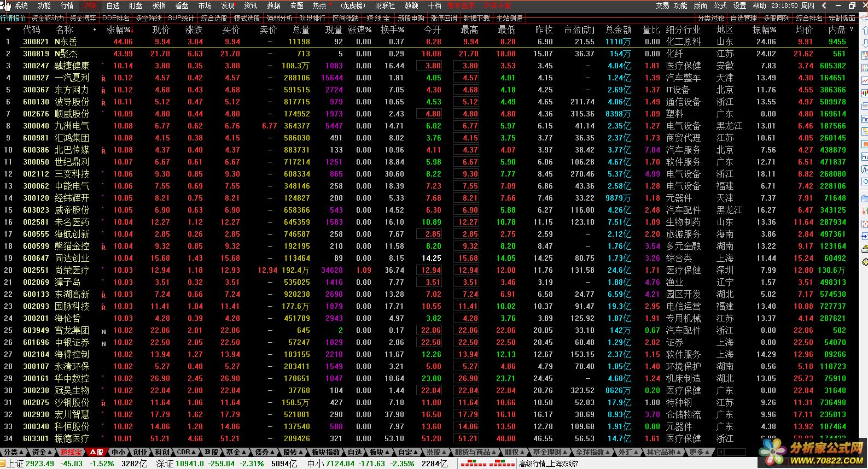
Task: Sort by the 细分行业 column header
Action: [683, 30]
